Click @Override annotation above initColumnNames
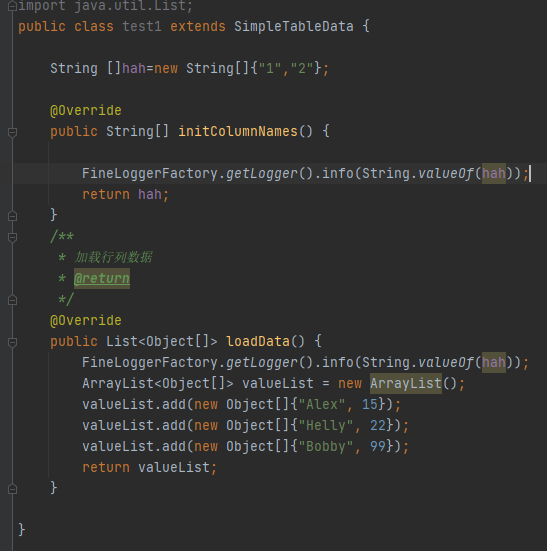Viewport: 547px width, 551px height. click(86, 110)
